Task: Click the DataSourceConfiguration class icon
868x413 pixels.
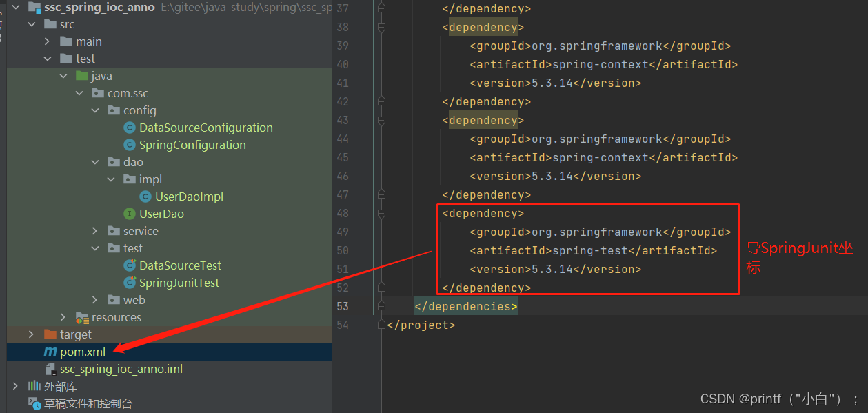Action: [x=129, y=127]
